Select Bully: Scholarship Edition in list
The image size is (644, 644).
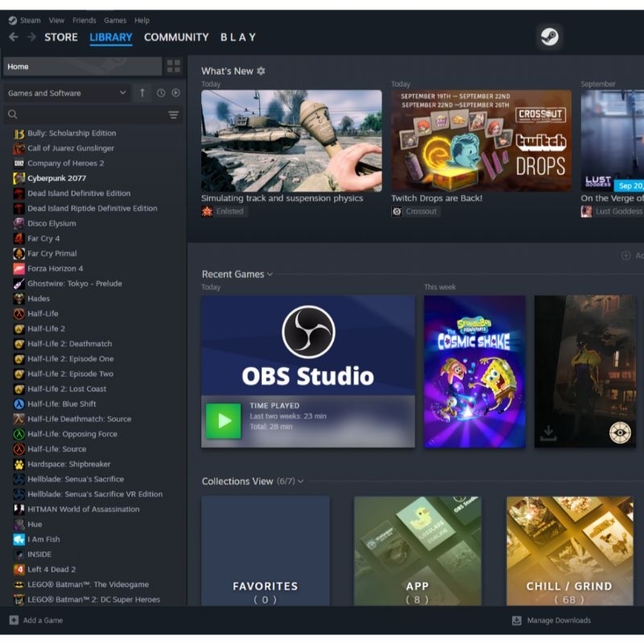(x=72, y=133)
